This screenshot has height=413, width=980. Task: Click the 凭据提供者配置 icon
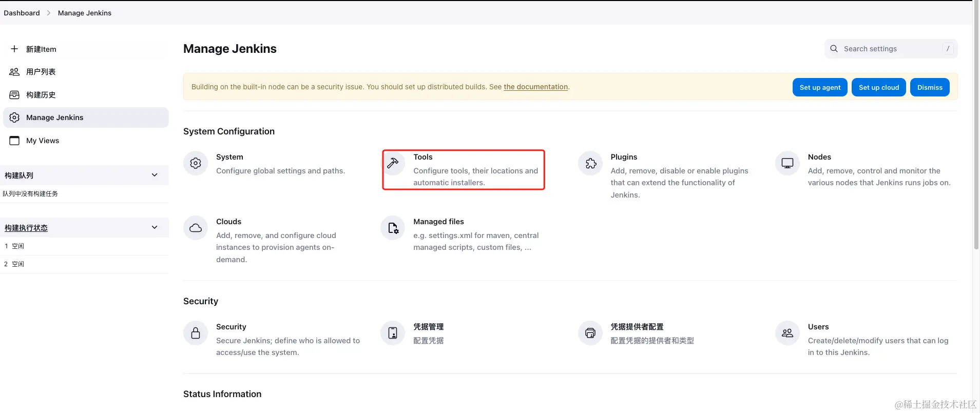click(x=590, y=333)
